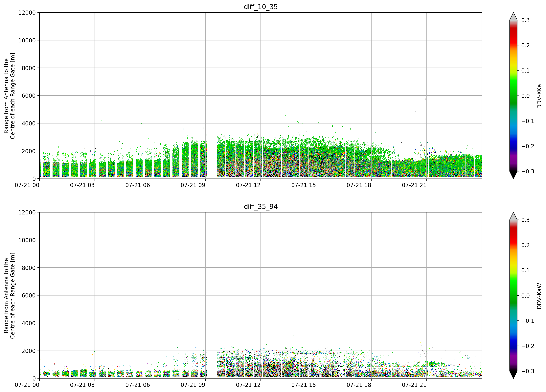Click the y-axis label of the diff_35_94 plot
Screen dimensions: 546x392
coord(9,295)
